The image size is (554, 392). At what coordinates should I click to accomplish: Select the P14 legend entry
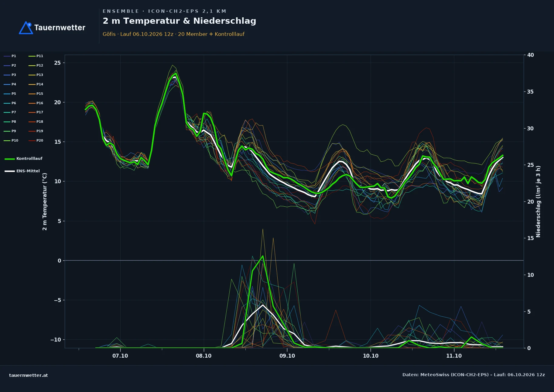(x=36, y=84)
